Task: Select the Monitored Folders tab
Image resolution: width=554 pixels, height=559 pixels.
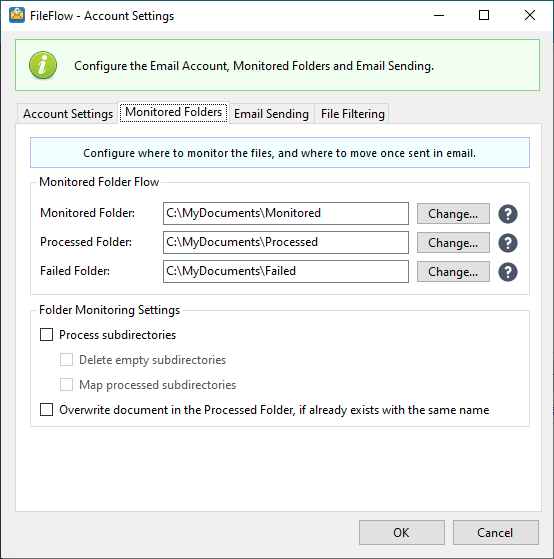Action: (174, 112)
